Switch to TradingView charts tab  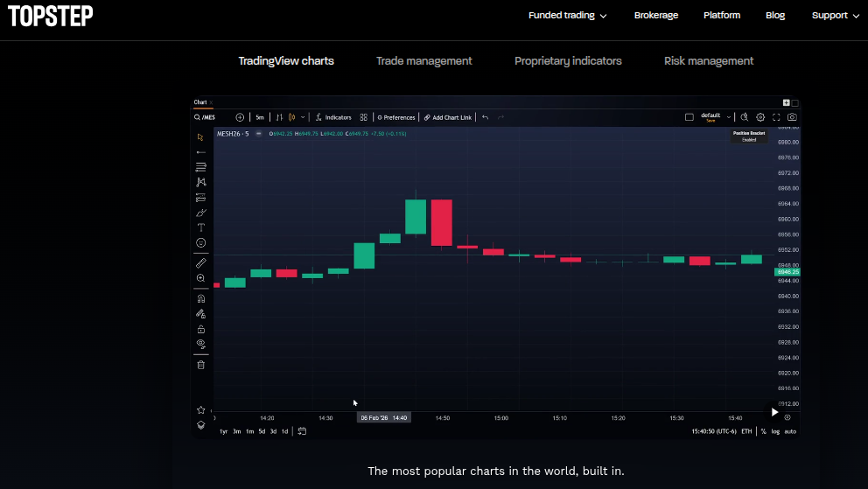point(286,61)
